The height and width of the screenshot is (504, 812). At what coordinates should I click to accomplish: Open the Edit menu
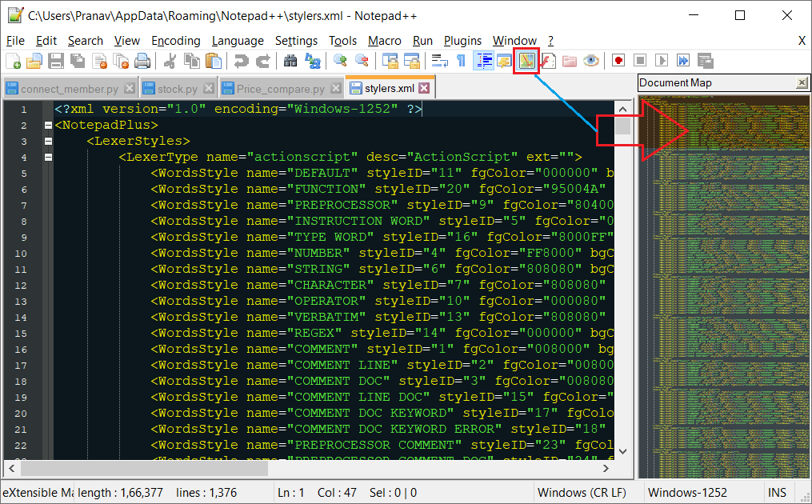pyautogui.click(x=46, y=41)
